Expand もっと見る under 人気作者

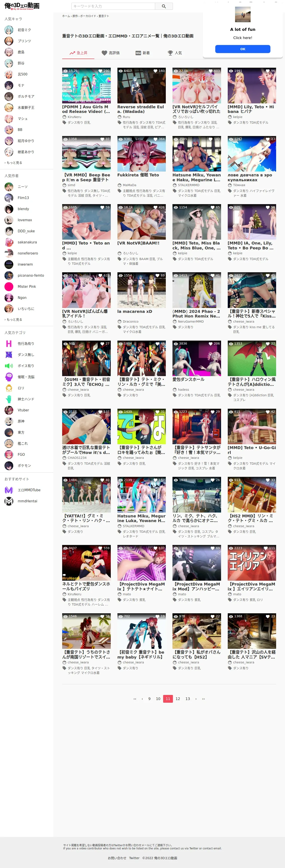[14, 320]
